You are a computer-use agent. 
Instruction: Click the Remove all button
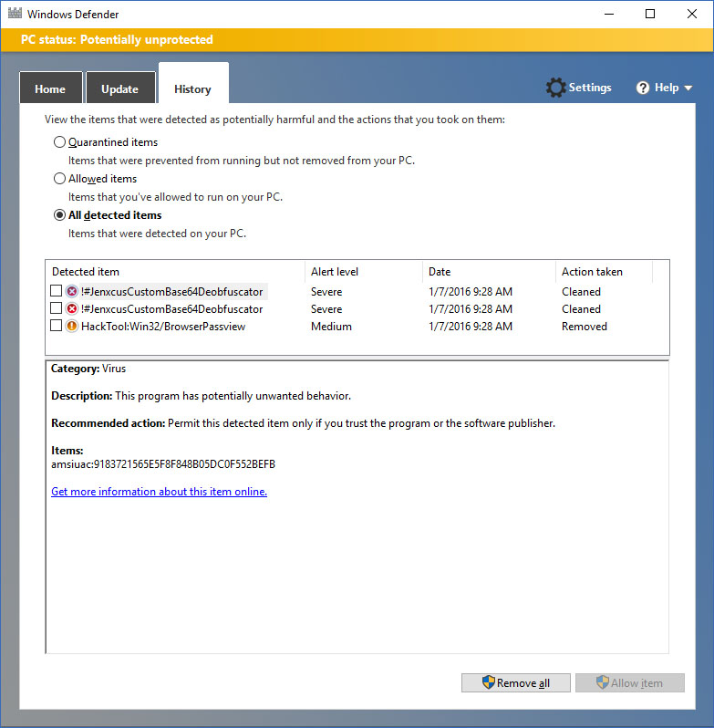point(516,683)
